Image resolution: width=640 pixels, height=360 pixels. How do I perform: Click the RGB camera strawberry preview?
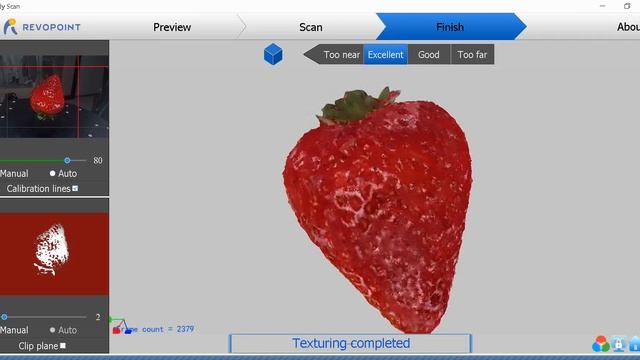54,97
